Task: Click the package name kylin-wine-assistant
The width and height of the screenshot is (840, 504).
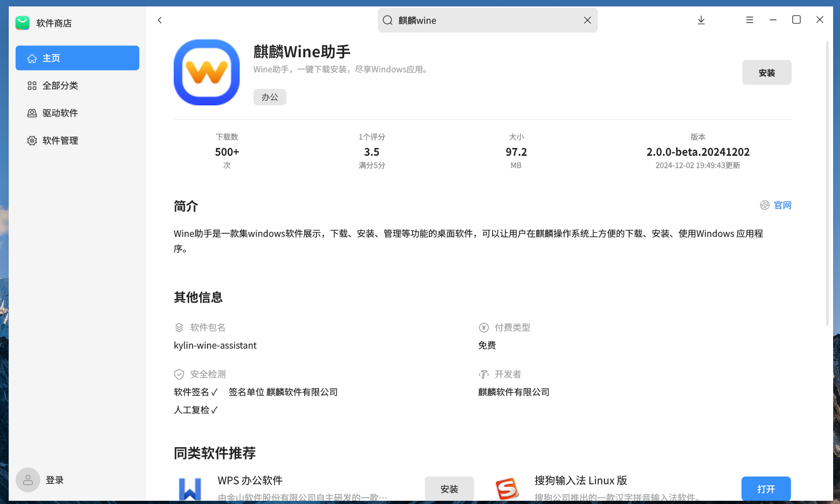Action: [215, 345]
